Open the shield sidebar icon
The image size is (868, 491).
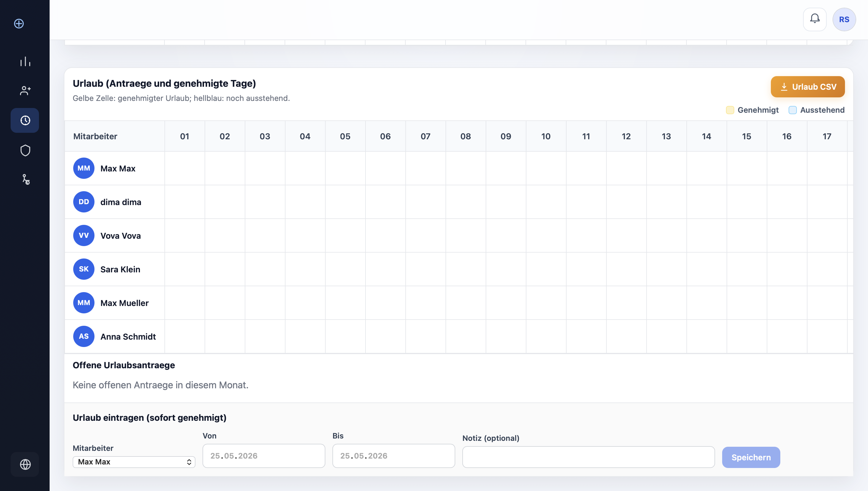pyautogui.click(x=25, y=150)
